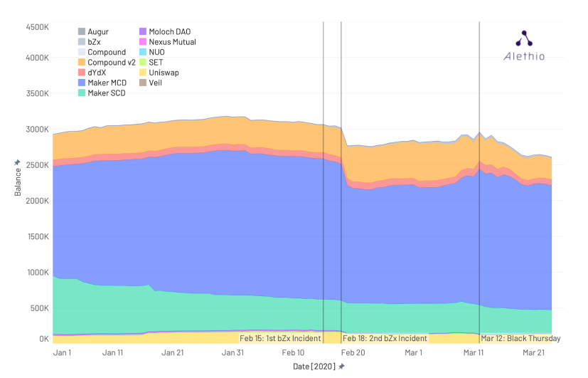Click the 3500K y-axis tick label
Screen dimensions: 588x378
pos(38,93)
